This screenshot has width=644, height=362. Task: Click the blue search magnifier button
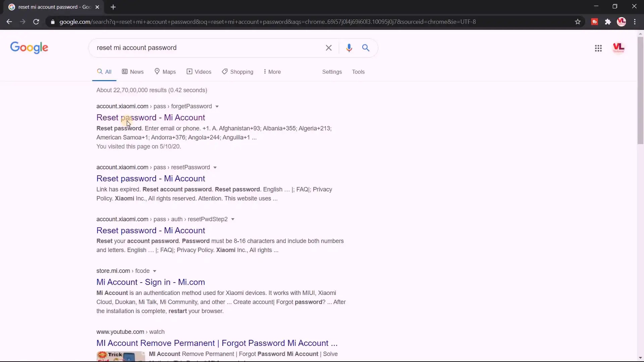tap(366, 48)
